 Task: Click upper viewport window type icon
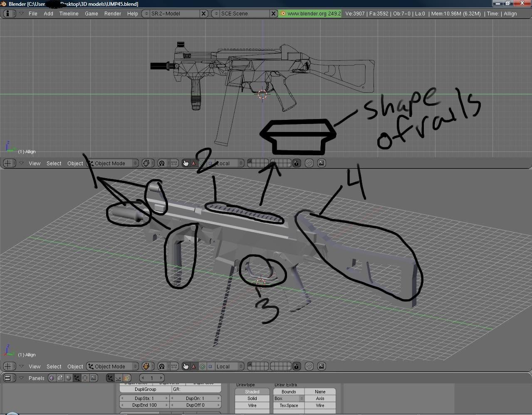[x=9, y=163]
